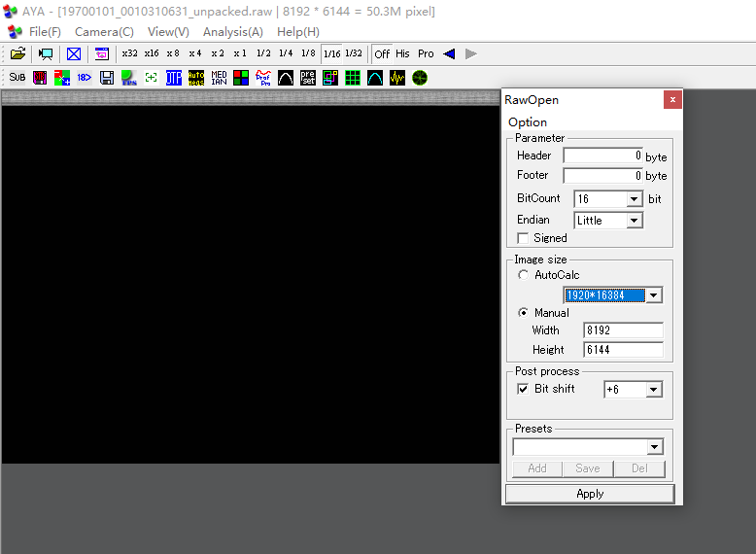Toggle the Signed checkbox
This screenshot has height=554, width=756.
tap(523, 238)
